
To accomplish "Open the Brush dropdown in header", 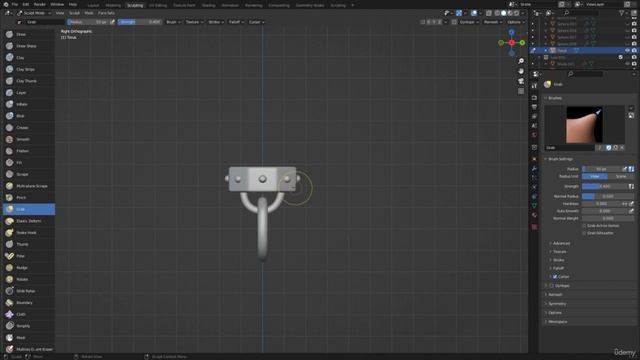I will pyautogui.click(x=173, y=22).
